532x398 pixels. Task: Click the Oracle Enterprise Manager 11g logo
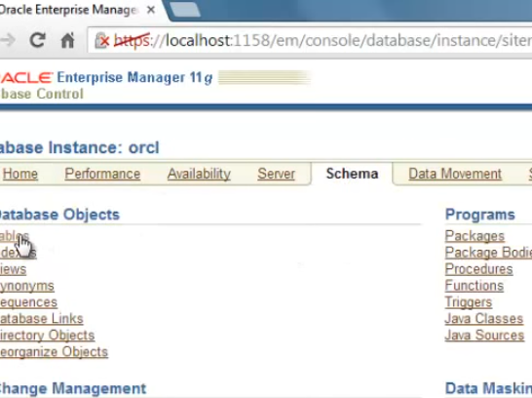click(106, 78)
